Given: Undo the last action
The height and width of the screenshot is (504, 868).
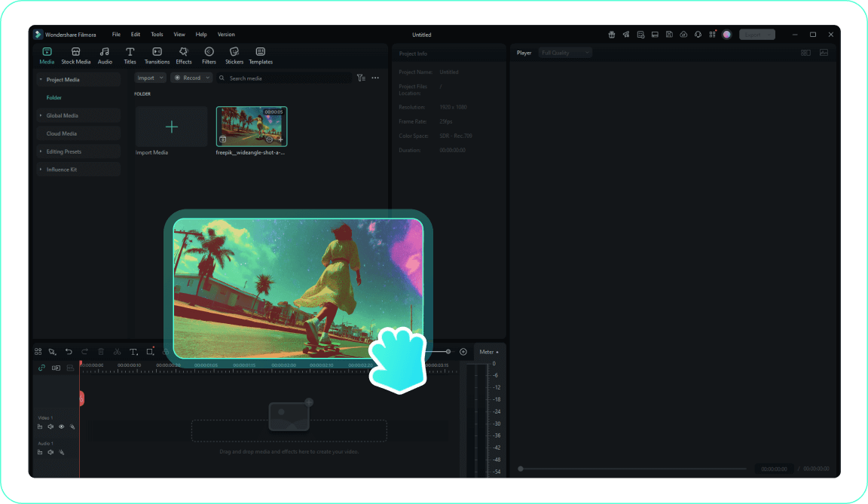Looking at the screenshot, I should pyautogui.click(x=69, y=351).
